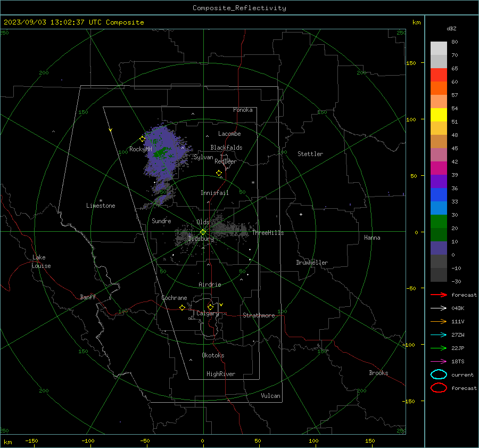This screenshot has height=448, width=479.
Task: Select the 20 dBZ green color swatch
Action: click(439, 234)
